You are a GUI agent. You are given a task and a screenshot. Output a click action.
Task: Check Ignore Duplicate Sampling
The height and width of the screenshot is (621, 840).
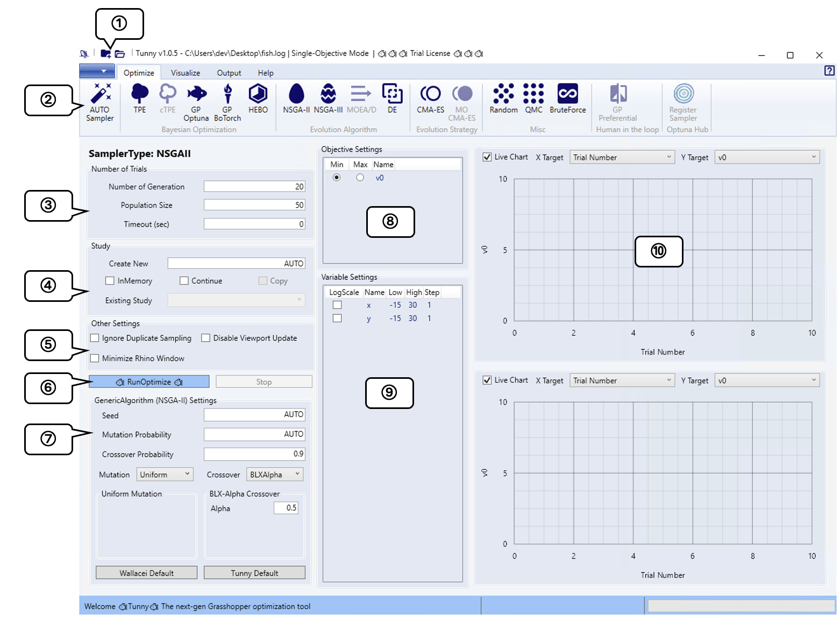95,338
